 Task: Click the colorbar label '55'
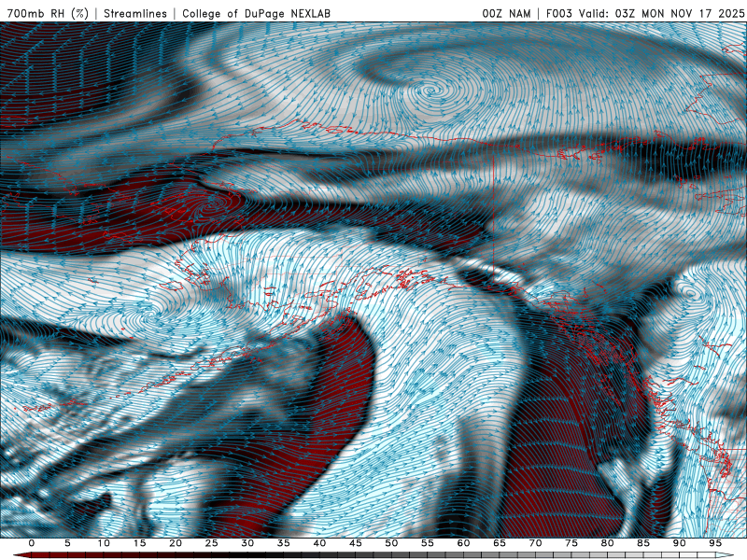(428, 543)
